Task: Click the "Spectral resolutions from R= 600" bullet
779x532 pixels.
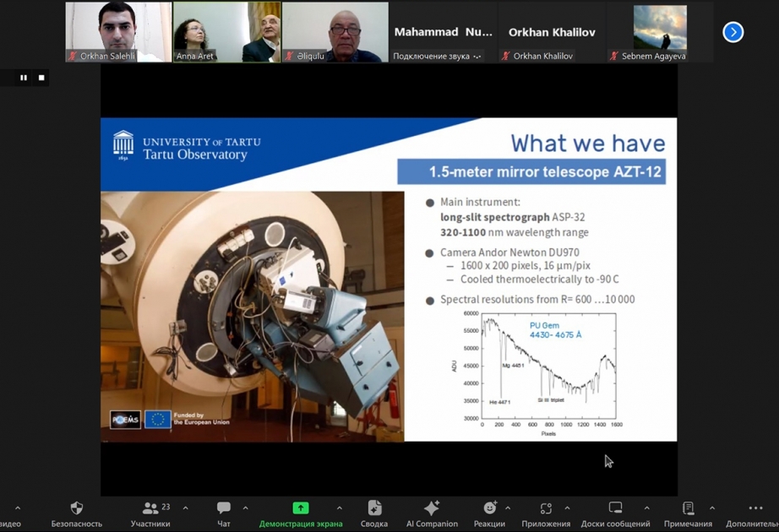Action: 537,300
